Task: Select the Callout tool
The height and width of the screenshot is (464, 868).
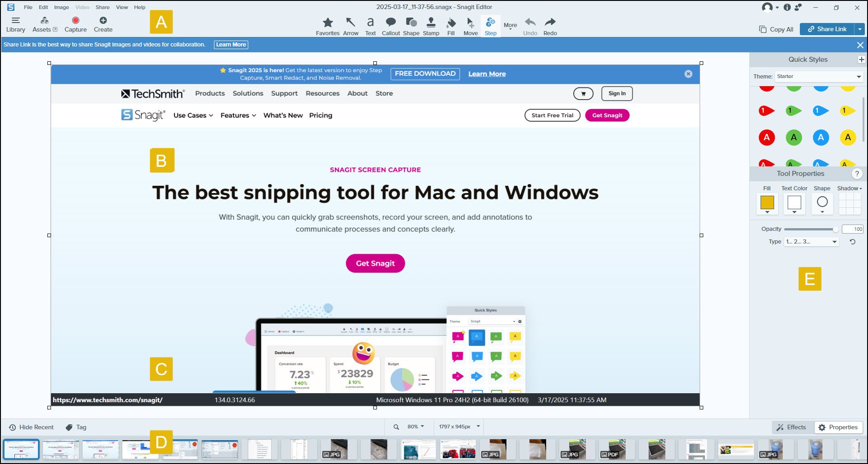Action: (390, 26)
